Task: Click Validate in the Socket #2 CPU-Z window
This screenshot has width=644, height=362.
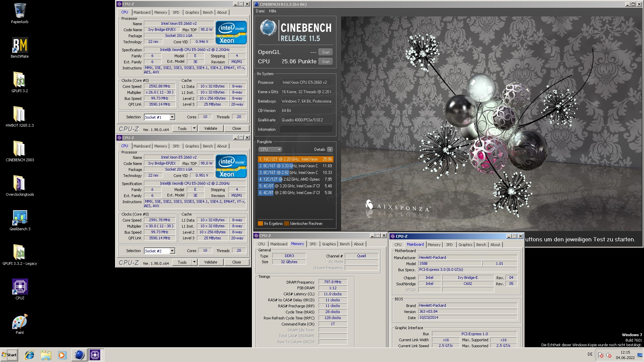Action: pyautogui.click(x=211, y=262)
